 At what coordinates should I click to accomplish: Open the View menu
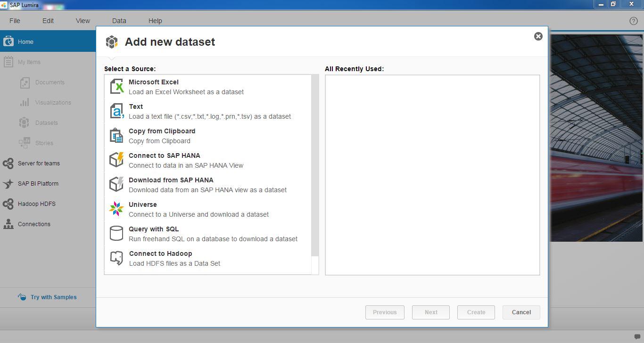[x=83, y=21]
